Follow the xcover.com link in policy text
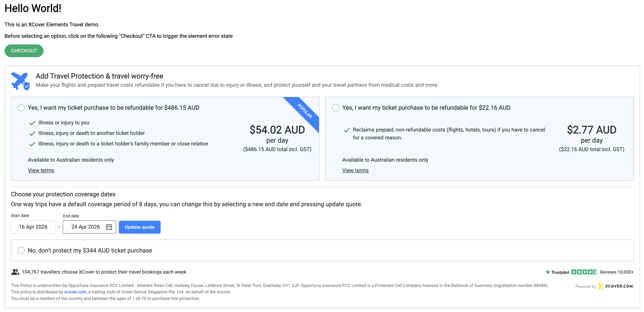644x312 pixels. 75,292
